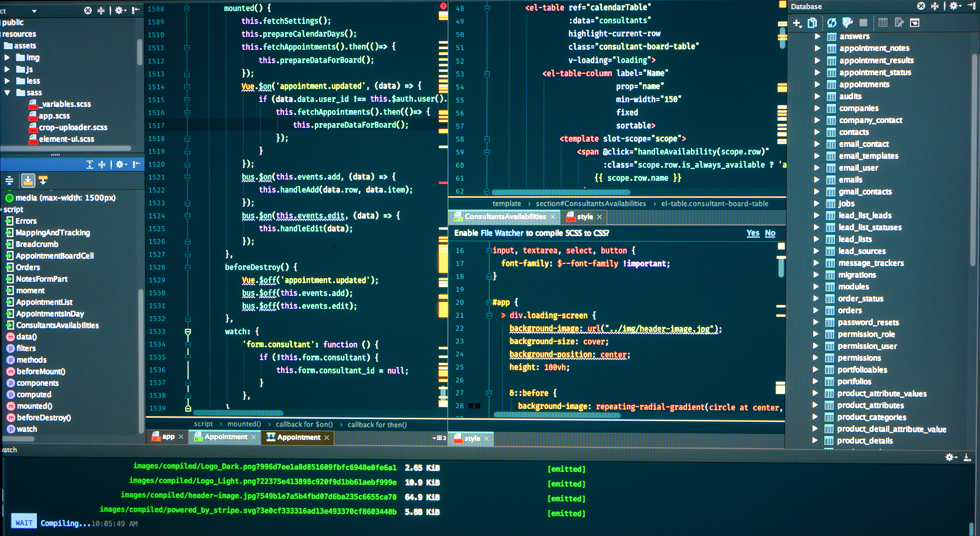Select the app editor tab
This screenshot has width=980, height=536.
point(168,437)
